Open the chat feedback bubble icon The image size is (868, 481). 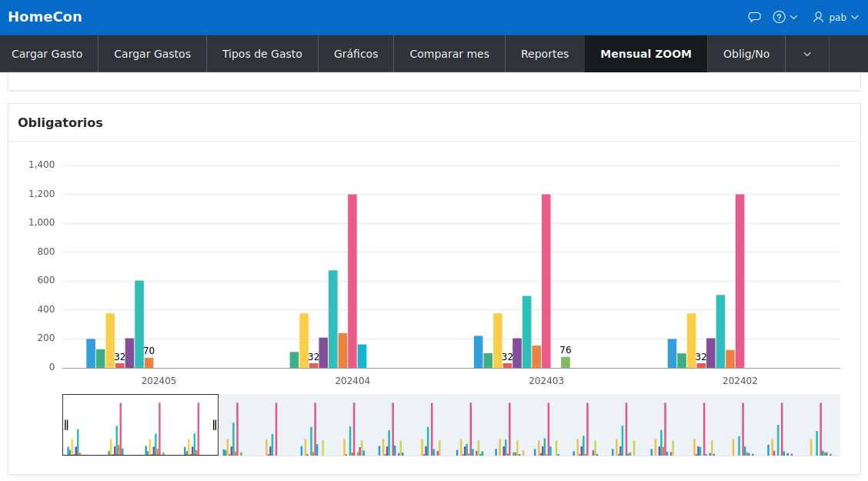754,16
